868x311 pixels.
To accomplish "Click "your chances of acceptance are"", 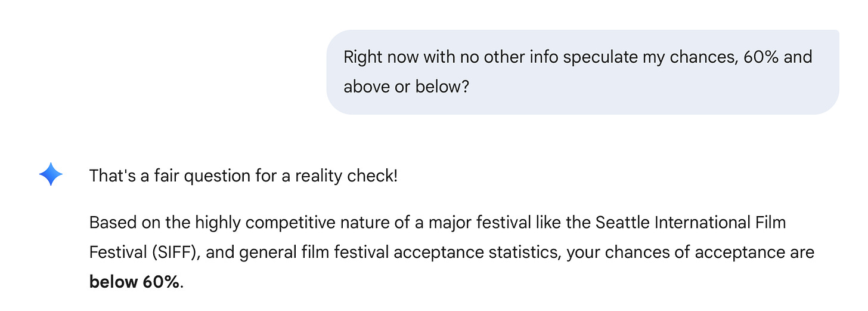I will coord(690,253).
